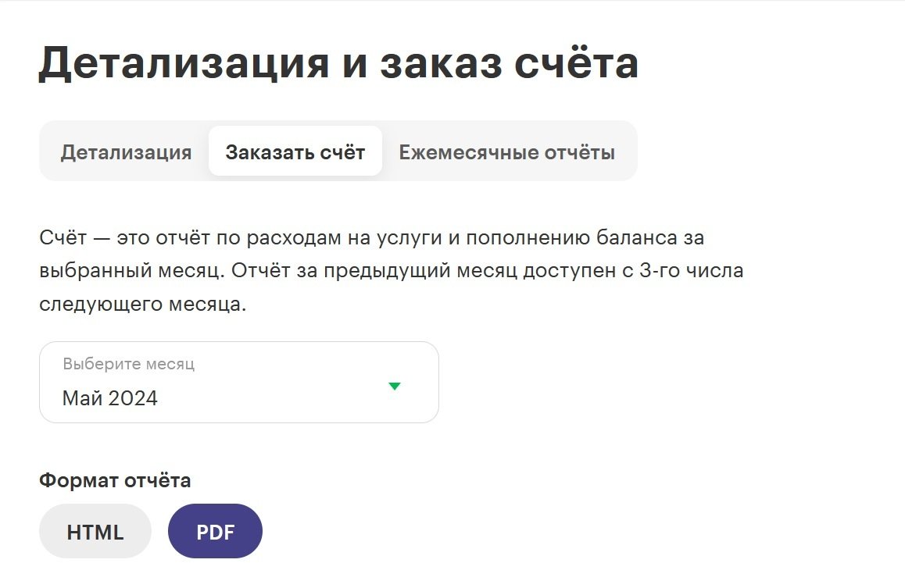
Task: Choose the HTML report format
Action: (x=95, y=532)
